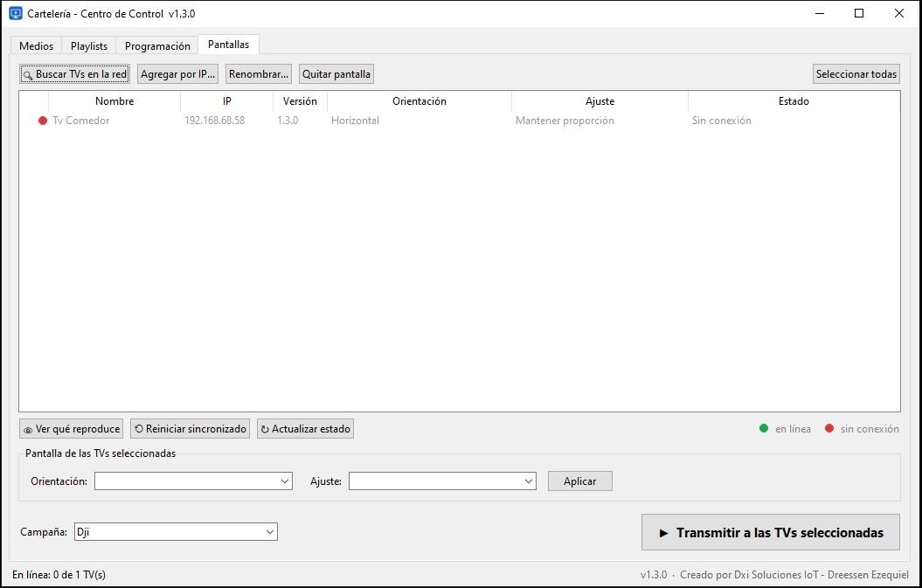Close the Cartelería window

point(899,13)
